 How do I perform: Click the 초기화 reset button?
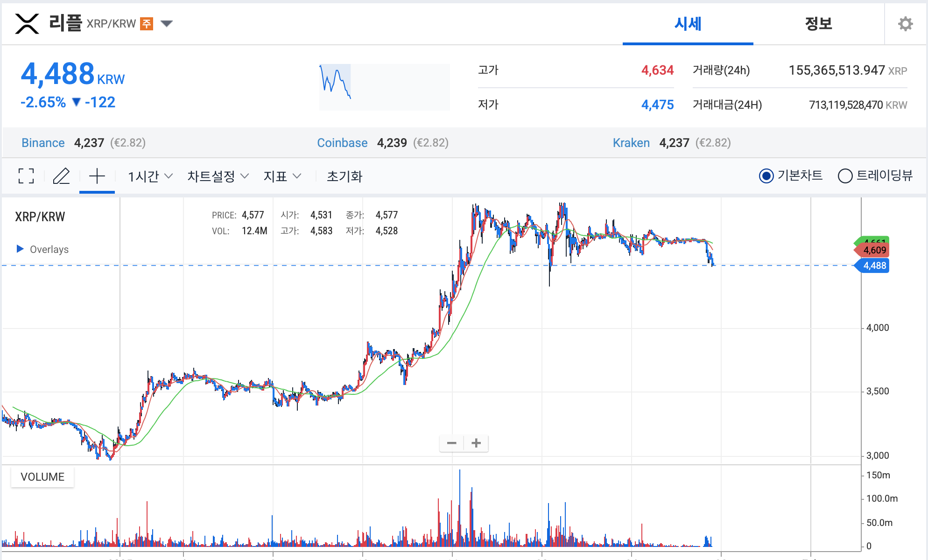344,176
